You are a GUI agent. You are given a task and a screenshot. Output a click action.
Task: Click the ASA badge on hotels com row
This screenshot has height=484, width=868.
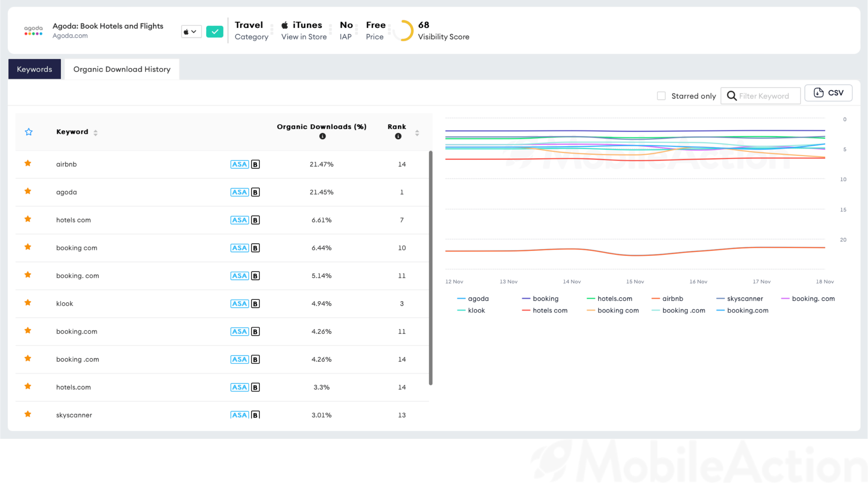(240, 220)
